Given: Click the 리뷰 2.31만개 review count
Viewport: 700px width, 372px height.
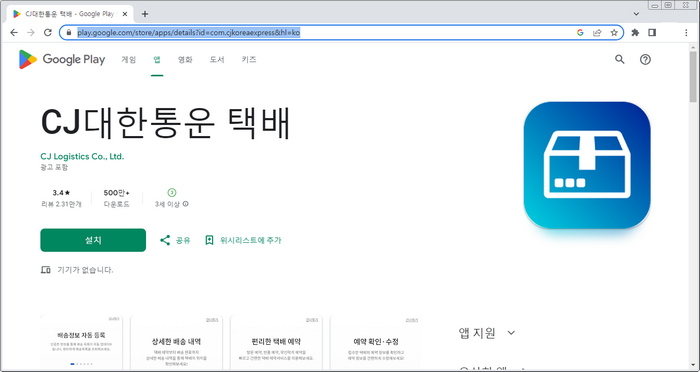Looking at the screenshot, I should 61,204.
